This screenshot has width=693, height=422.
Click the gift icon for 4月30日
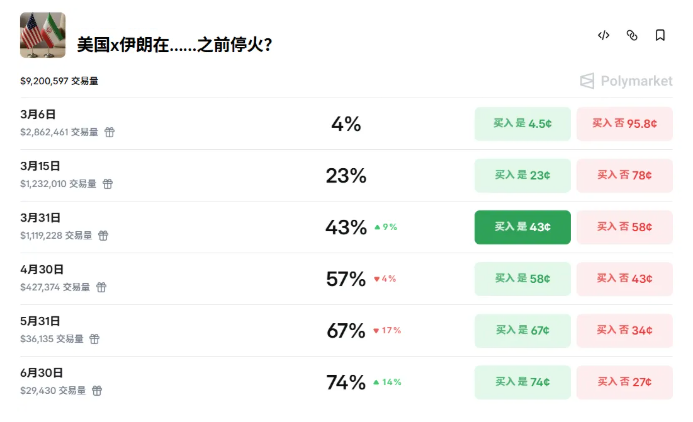pyautogui.click(x=101, y=287)
